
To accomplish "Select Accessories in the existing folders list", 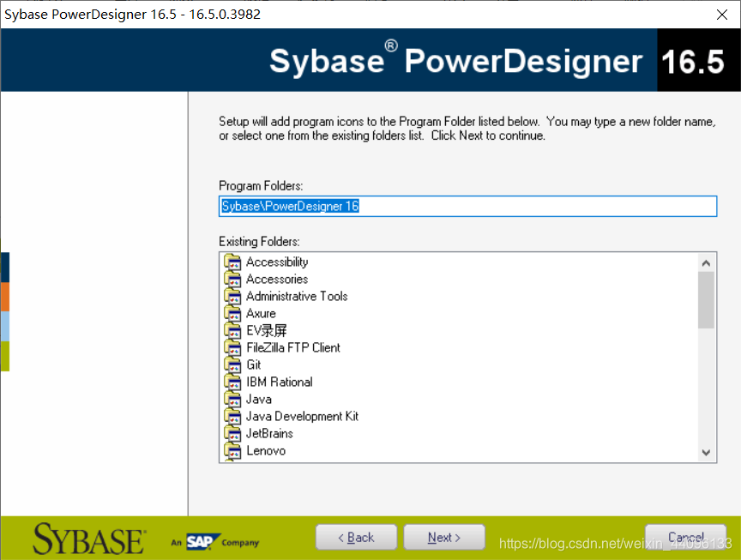I will coord(277,280).
